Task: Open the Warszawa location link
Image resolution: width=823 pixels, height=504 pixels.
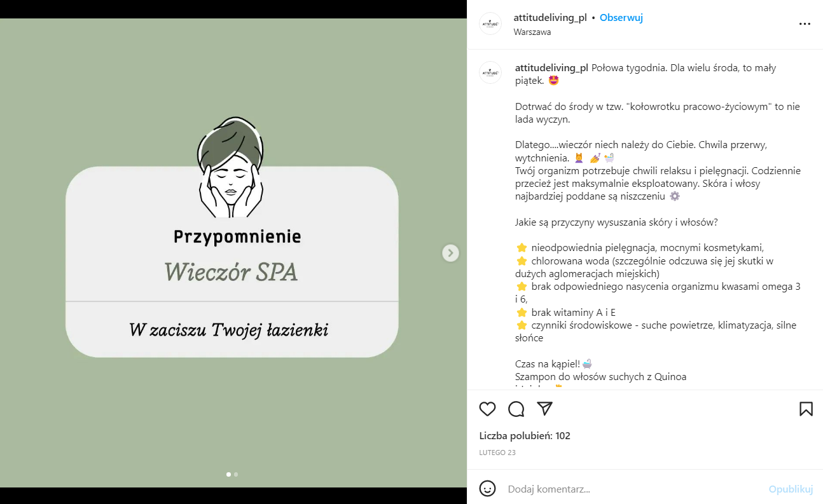Action: coord(532,32)
